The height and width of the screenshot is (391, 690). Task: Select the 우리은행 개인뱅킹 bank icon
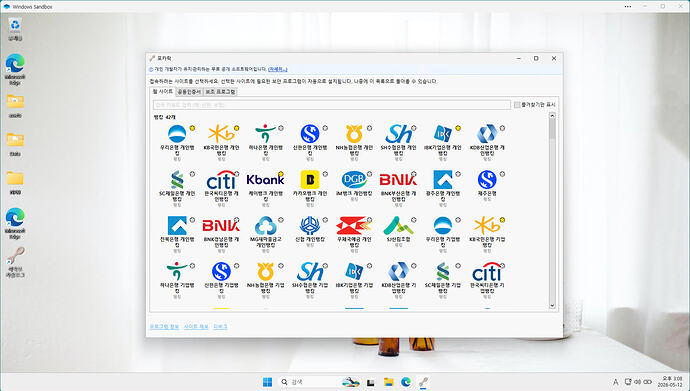pyautogui.click(x=177, y=134)
